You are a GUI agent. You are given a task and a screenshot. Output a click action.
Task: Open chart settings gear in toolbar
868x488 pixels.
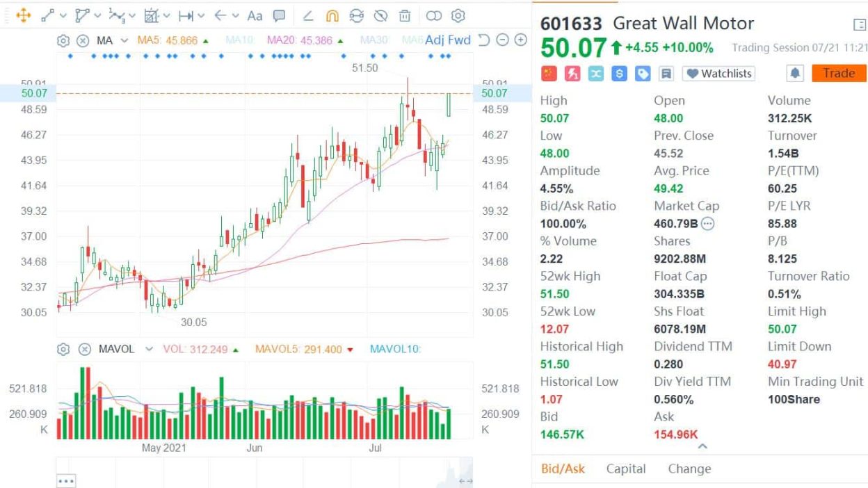pyautogui.click(x=458, y=15)
